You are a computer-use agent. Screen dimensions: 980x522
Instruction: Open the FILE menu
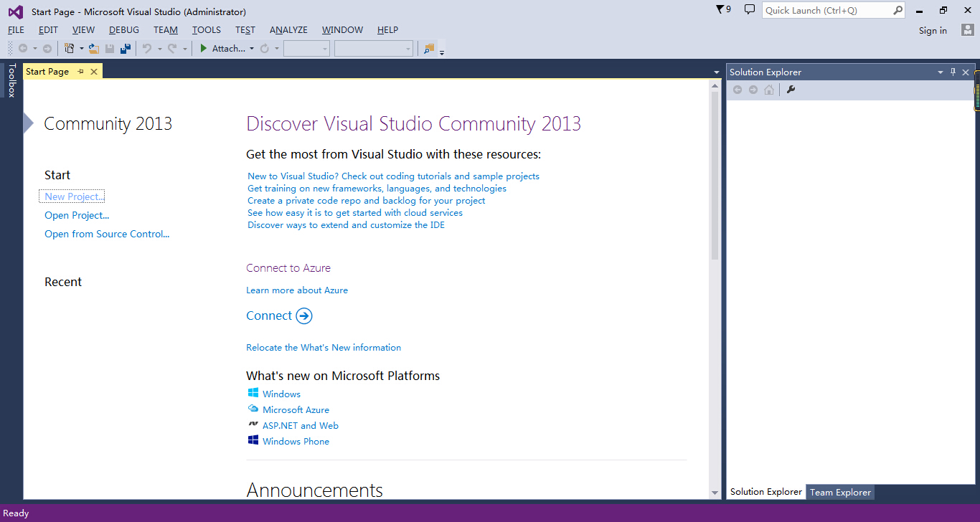[16, 30]
